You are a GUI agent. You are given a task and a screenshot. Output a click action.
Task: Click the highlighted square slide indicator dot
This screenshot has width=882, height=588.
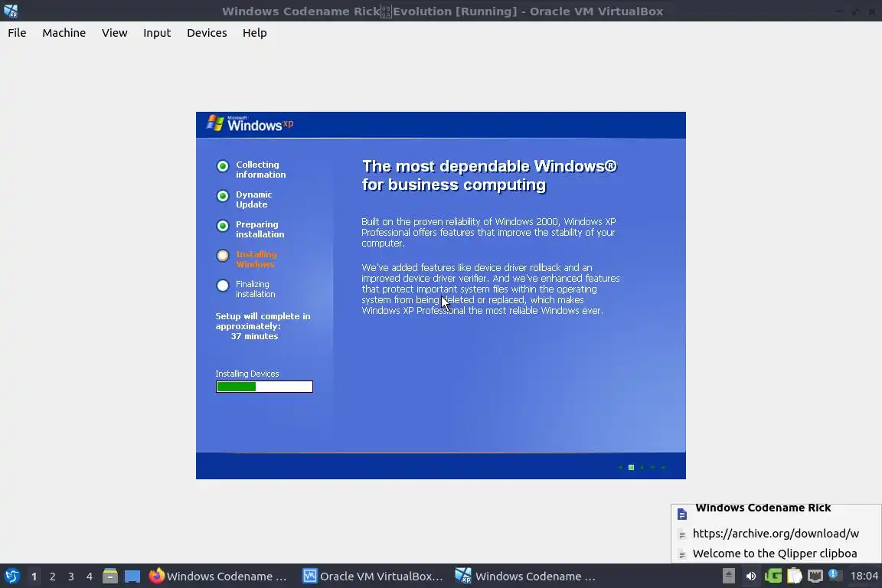point(631,468)
